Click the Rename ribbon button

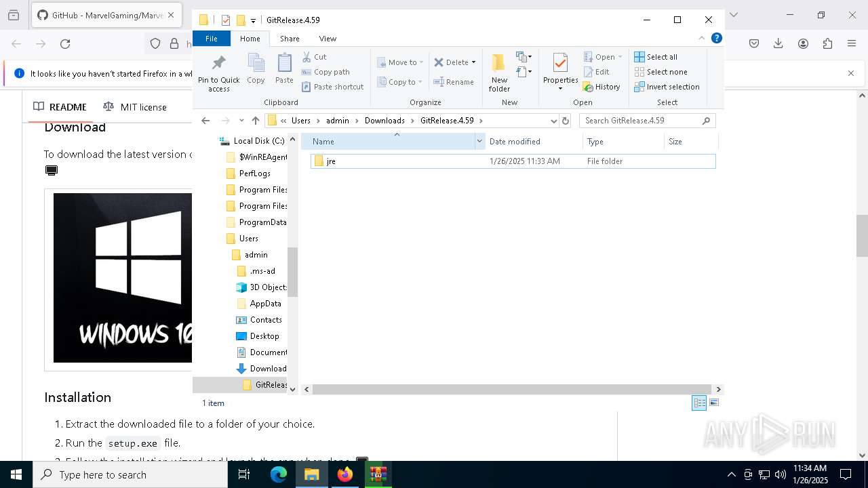pos(454,82)
